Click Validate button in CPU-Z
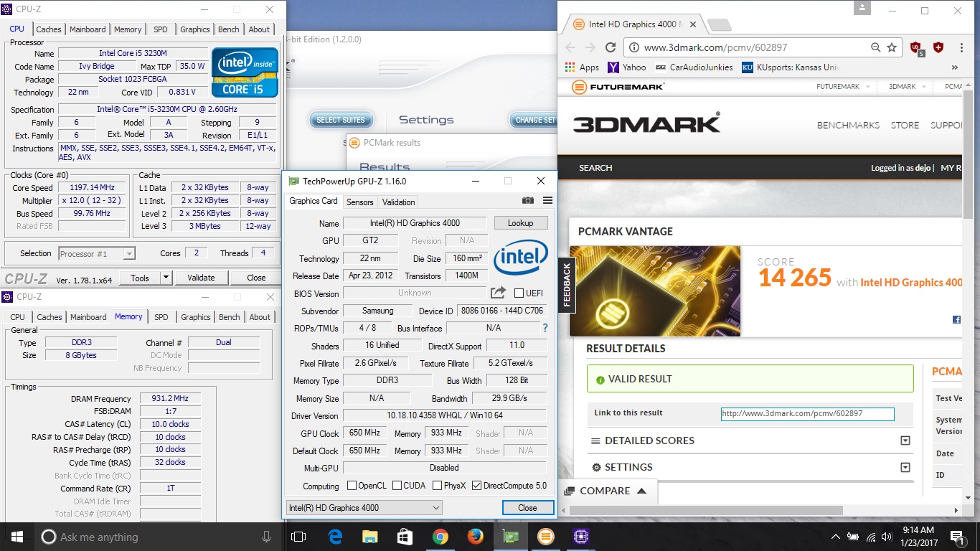This screenshot has width=980, height=551. [x=201, y=278]
